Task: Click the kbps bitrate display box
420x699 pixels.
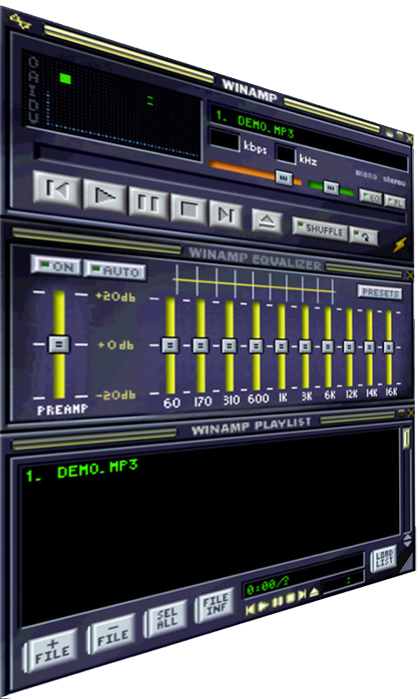Action: click(224, 140)
